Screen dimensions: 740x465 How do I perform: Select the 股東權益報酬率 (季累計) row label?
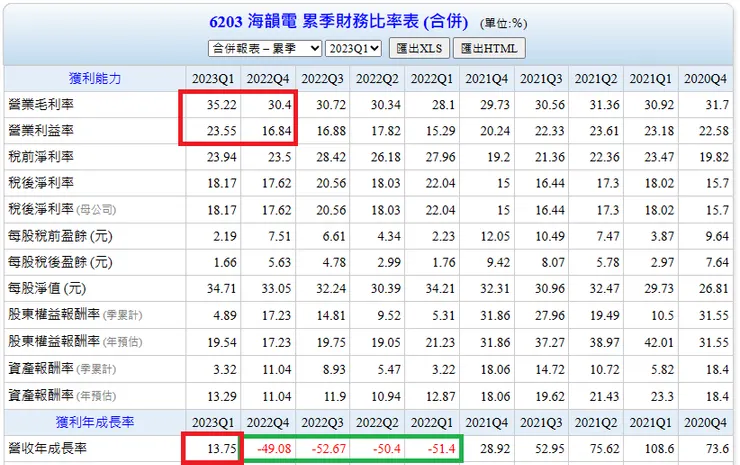(75, 314)
